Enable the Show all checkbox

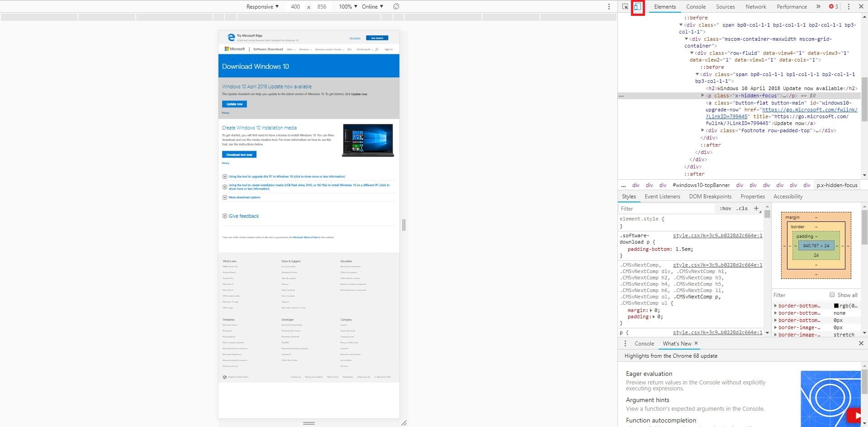[832, 295]
